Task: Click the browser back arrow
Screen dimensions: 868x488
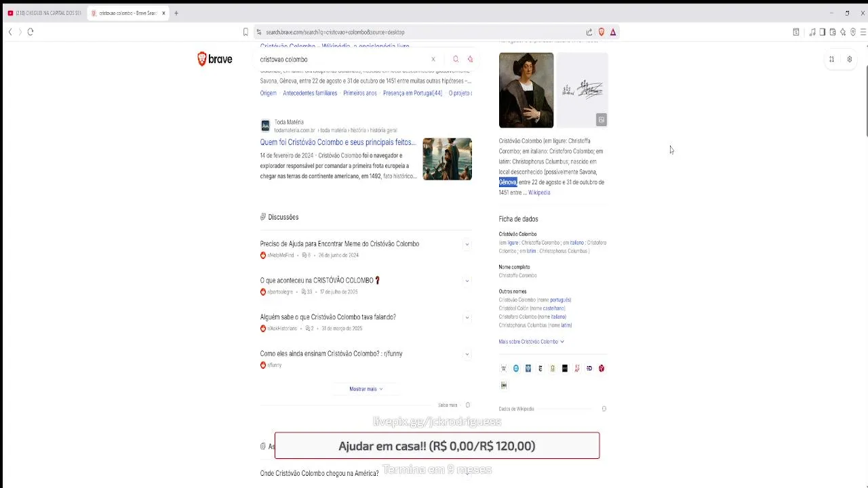Action: tap(10, 32)
